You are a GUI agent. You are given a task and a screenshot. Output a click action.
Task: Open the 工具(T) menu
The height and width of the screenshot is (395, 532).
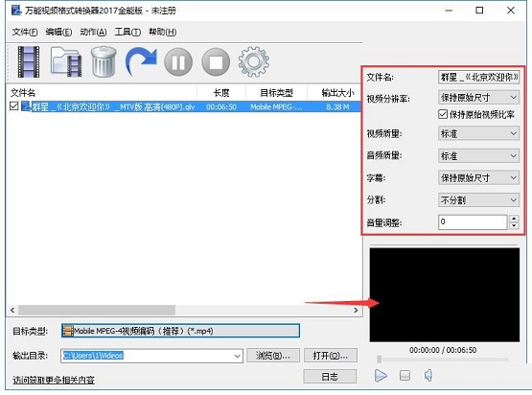(x=127, y=32)
